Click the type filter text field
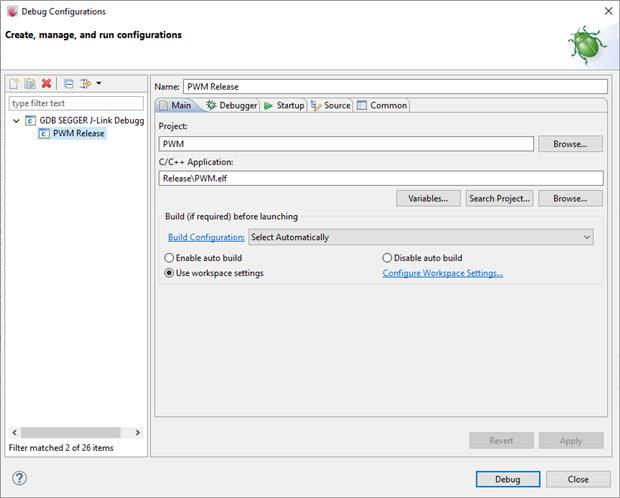 click(x=76, y=103)
